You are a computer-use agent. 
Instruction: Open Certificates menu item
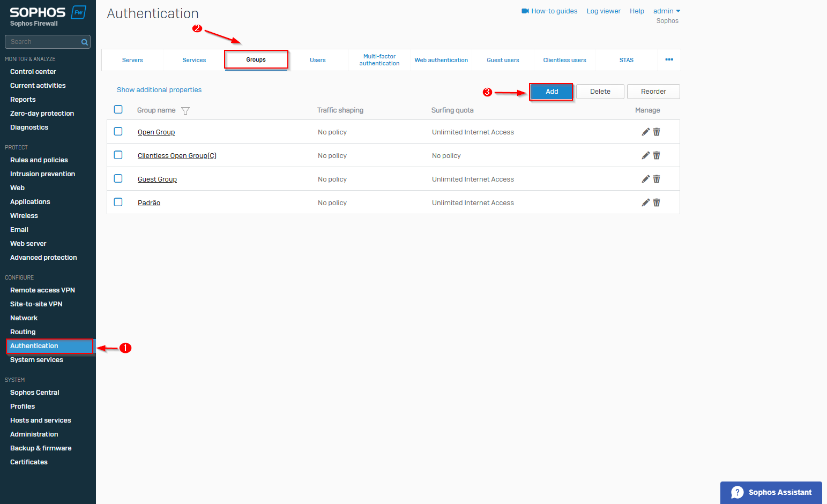(29, 462)
